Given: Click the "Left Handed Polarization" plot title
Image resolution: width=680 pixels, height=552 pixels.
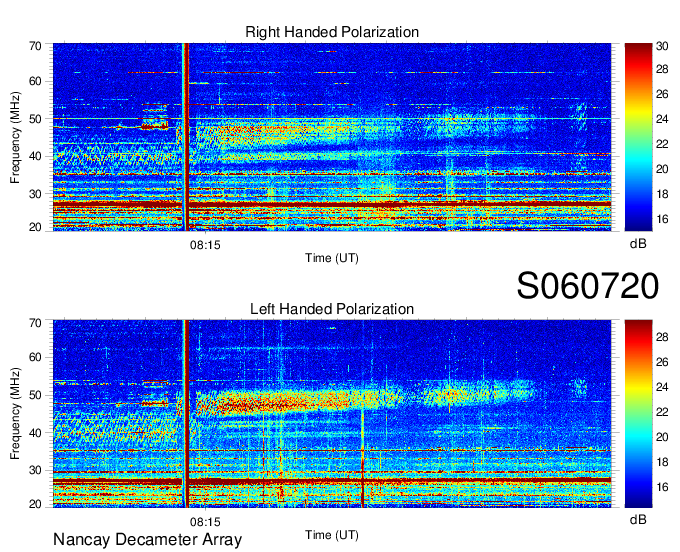Looking at the screenshot, I should pos(332,309).
